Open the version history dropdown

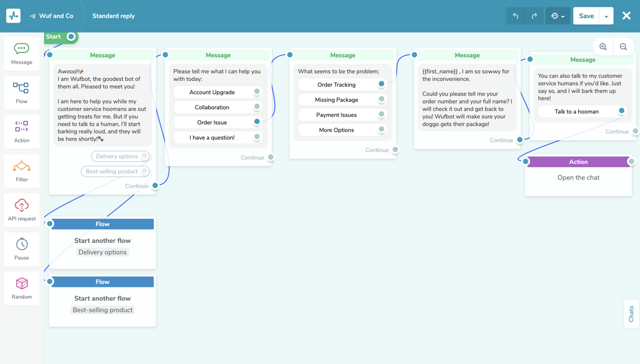[558, 16]
